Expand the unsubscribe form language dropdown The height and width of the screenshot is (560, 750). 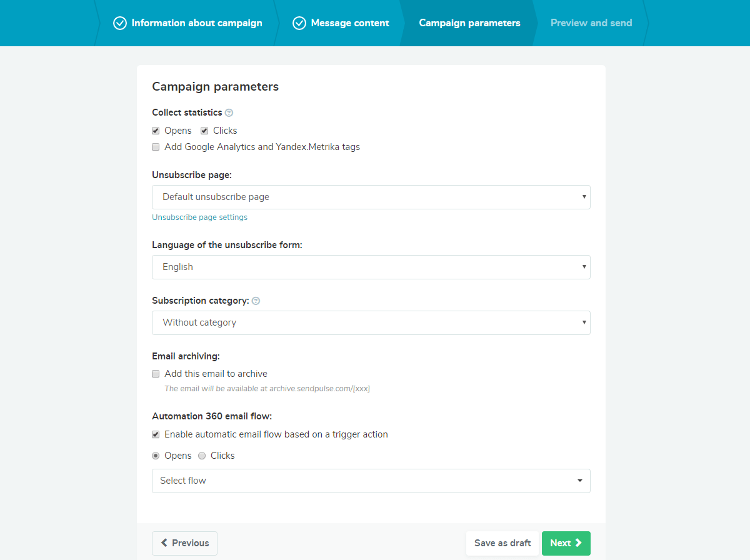[x=371, y=267]
